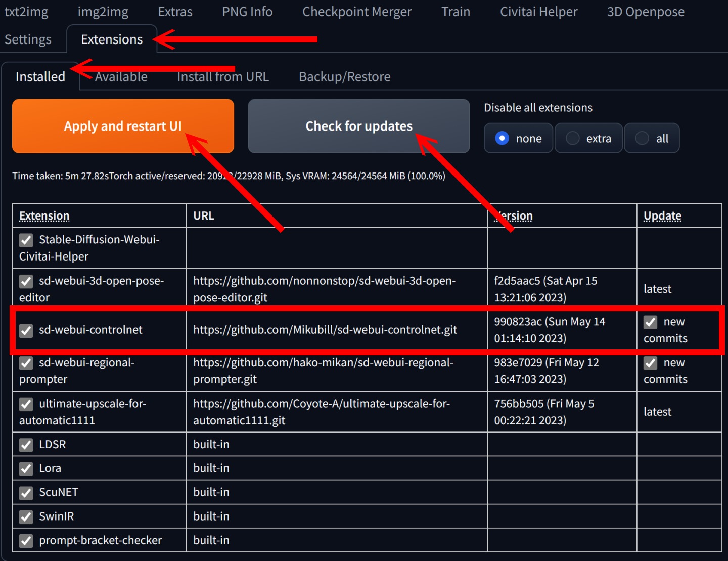728x561 pixels.
Task: Uncheck the prompt-bracket-checker extension
Action: point(26,541)
